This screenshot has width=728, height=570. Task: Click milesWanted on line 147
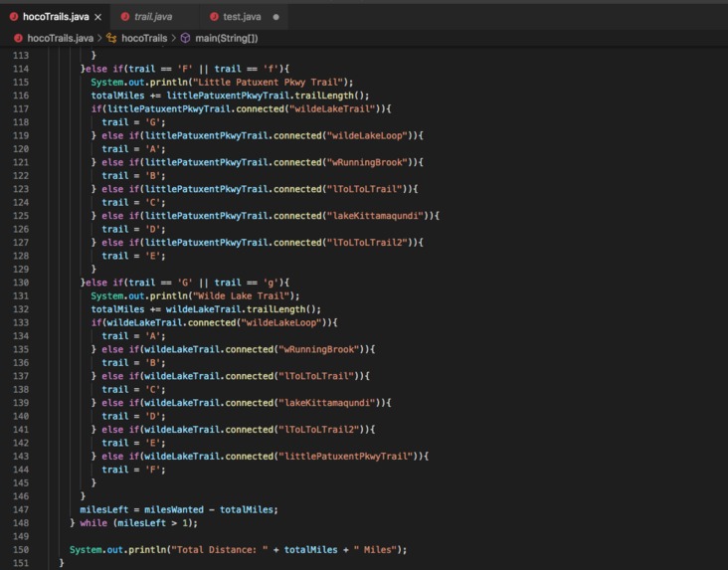pos(174,509)
